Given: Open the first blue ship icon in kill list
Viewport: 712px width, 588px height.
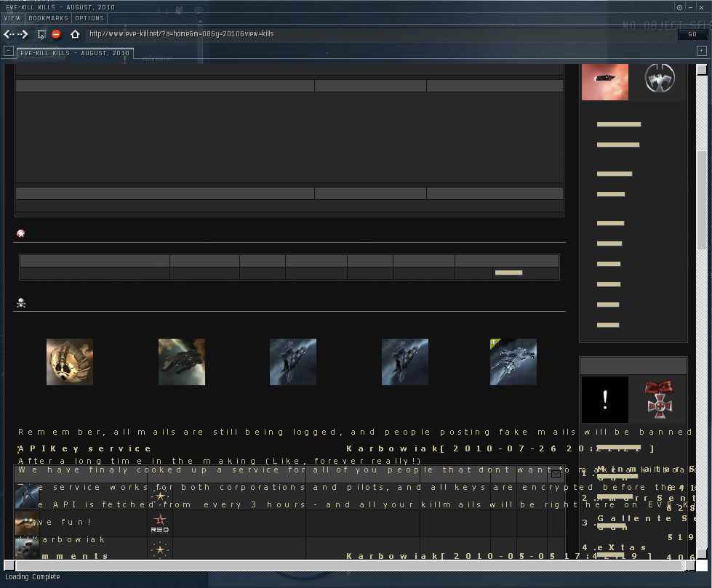Looking at the screenshot, I should [26, 496].
